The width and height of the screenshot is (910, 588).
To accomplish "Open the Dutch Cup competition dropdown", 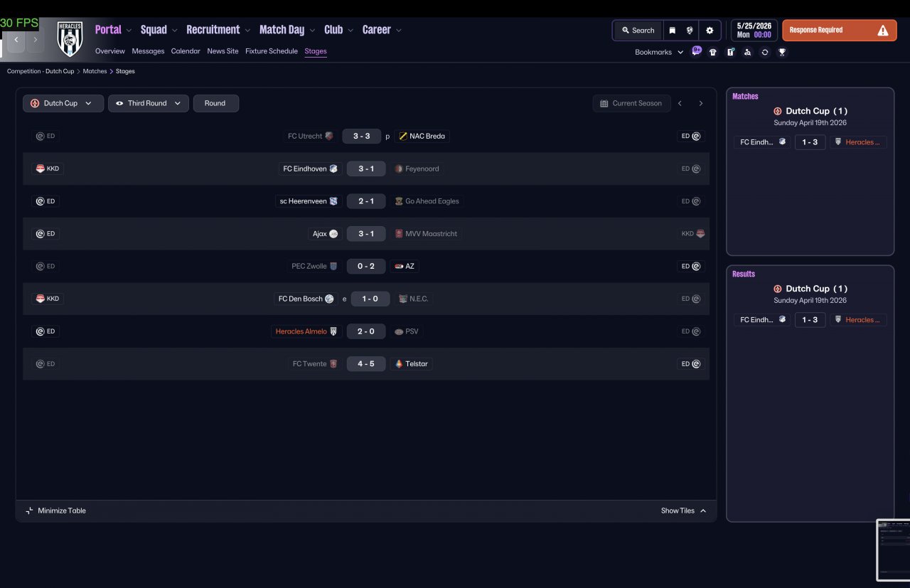I will (x=63, y=103).
